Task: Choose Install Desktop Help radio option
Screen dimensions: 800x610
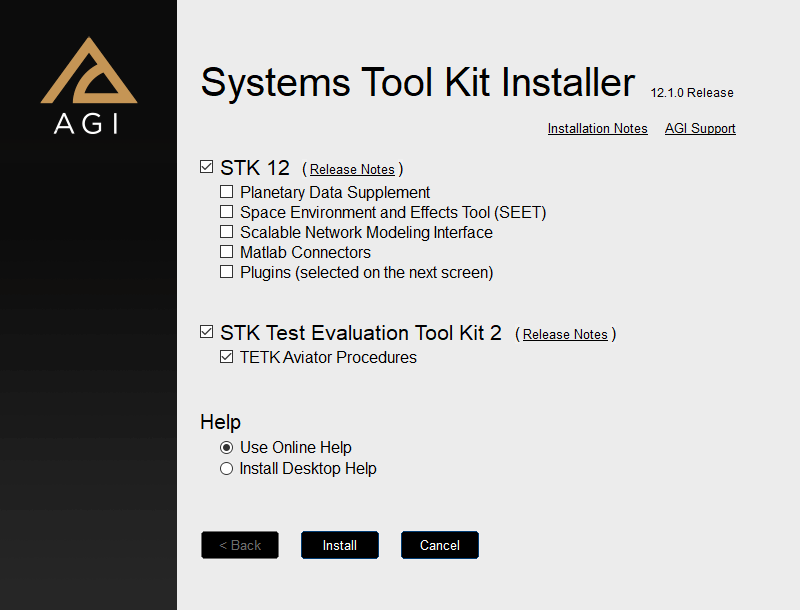Action: coord(227,468)
